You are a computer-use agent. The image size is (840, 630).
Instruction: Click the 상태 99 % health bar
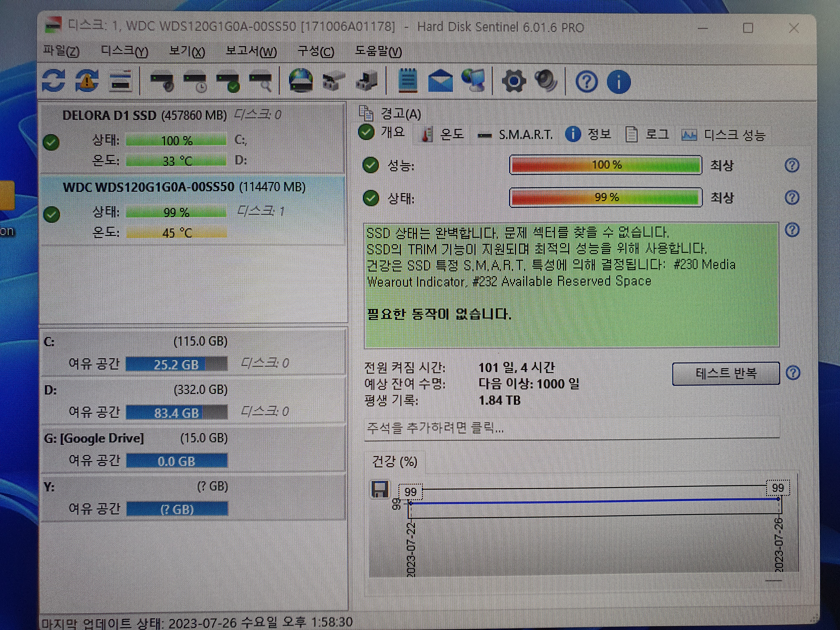coord(606,197)
